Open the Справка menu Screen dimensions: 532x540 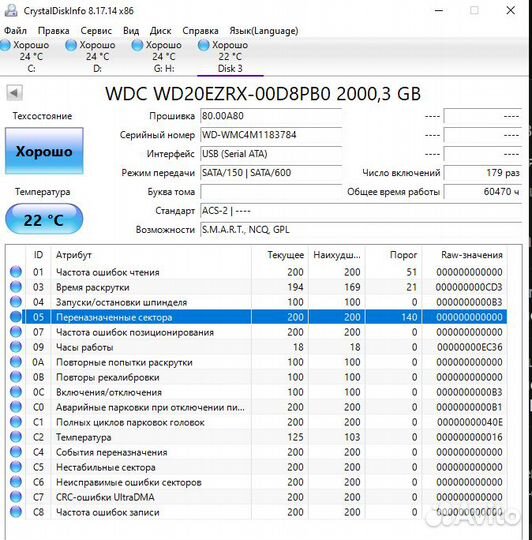[x=200, y=31]
